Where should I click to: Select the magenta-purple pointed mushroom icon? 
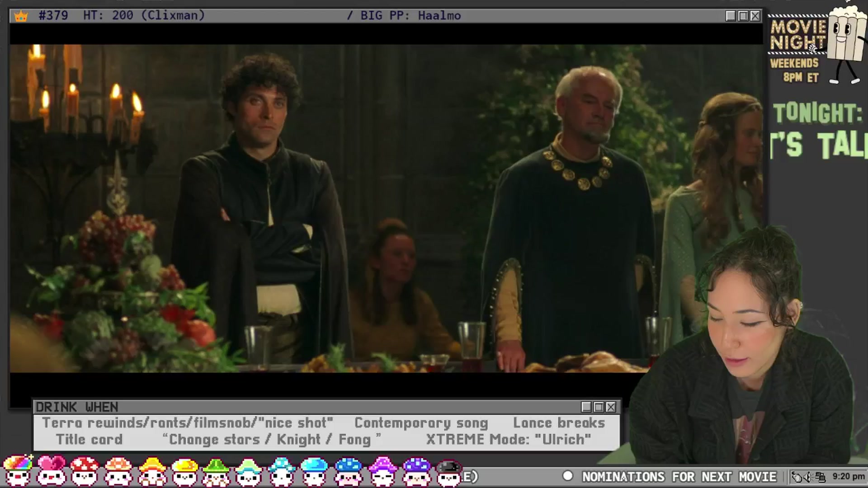382,472
